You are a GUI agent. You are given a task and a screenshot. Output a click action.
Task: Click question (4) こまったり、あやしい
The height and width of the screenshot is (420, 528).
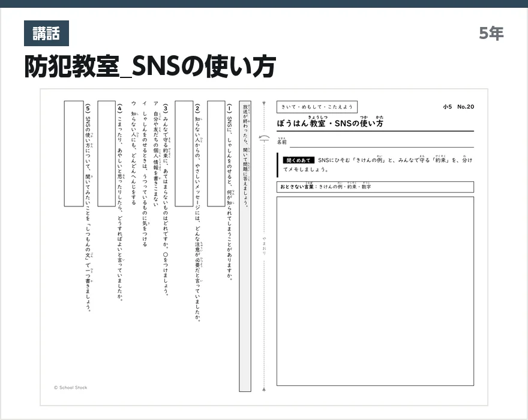(119, 202)
